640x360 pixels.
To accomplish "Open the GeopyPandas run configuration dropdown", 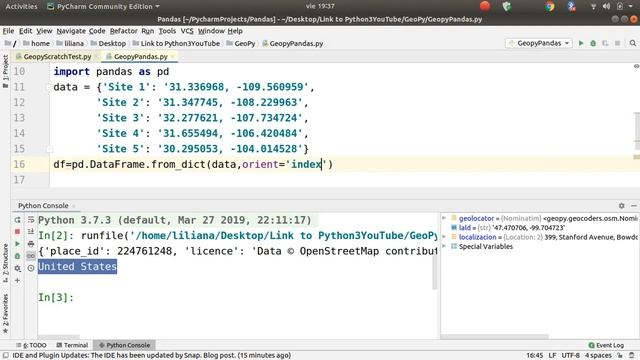I will 539,43.
